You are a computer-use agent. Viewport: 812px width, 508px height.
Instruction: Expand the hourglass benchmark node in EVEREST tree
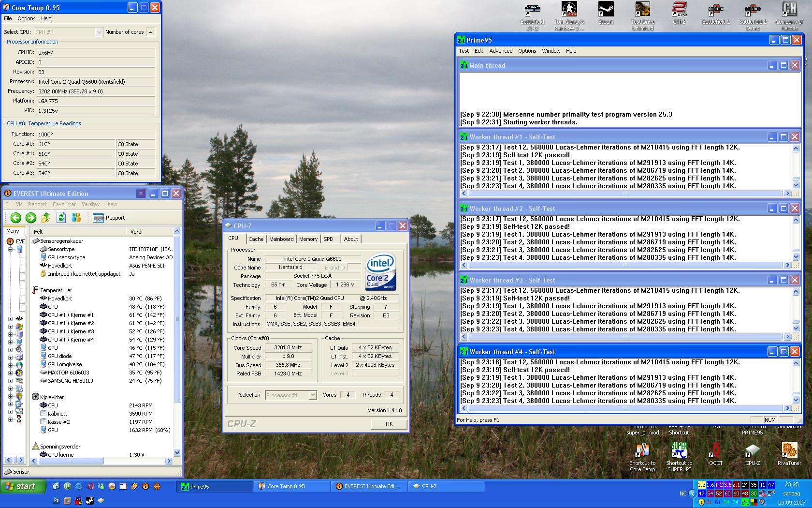(10, 419)
